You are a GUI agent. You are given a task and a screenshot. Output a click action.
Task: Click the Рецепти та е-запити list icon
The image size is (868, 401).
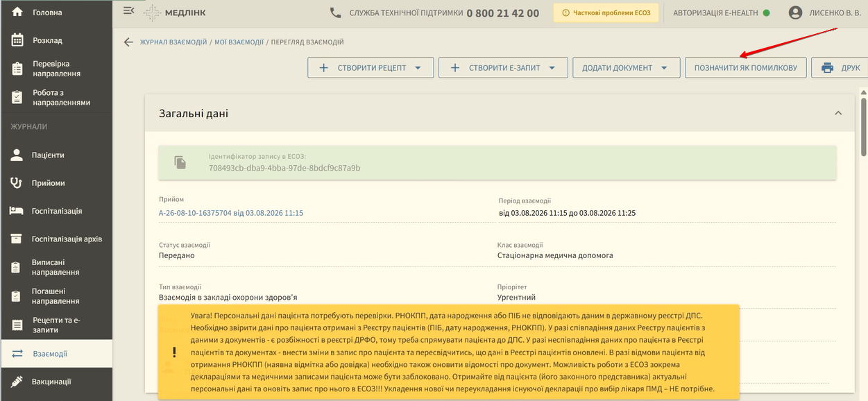[17, 325]
